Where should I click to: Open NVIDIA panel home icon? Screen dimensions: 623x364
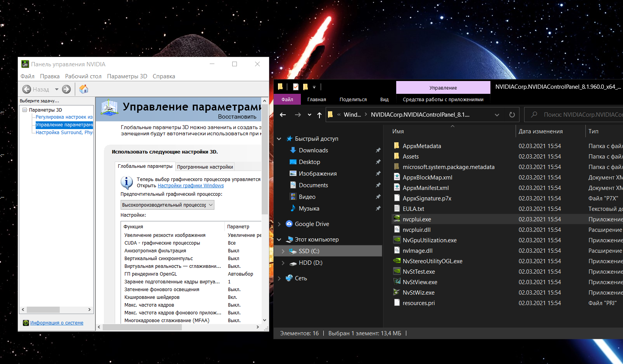(84, 89)
